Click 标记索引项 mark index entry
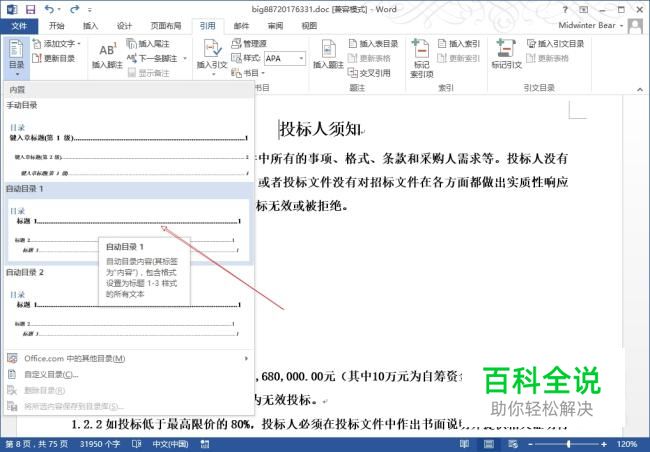 [422, 58]
